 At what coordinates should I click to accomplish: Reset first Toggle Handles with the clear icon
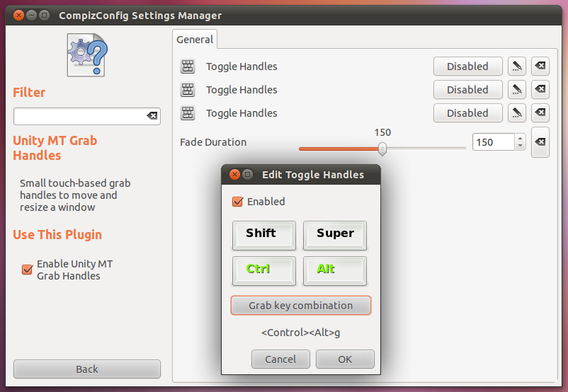[x=540, y=67]
